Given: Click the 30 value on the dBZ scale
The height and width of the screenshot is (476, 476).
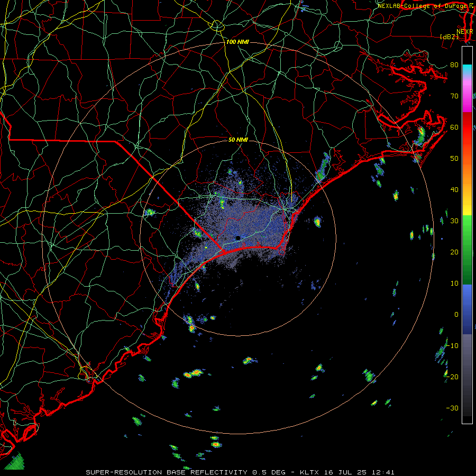Looking at the screenshot, I should click(454, 221).
